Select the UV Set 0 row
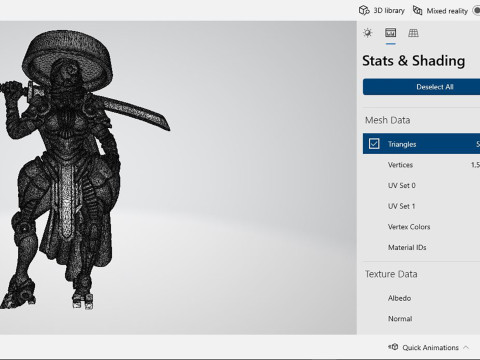The height and width of the screenshot is (360, 480). click(x=421, y=185)
